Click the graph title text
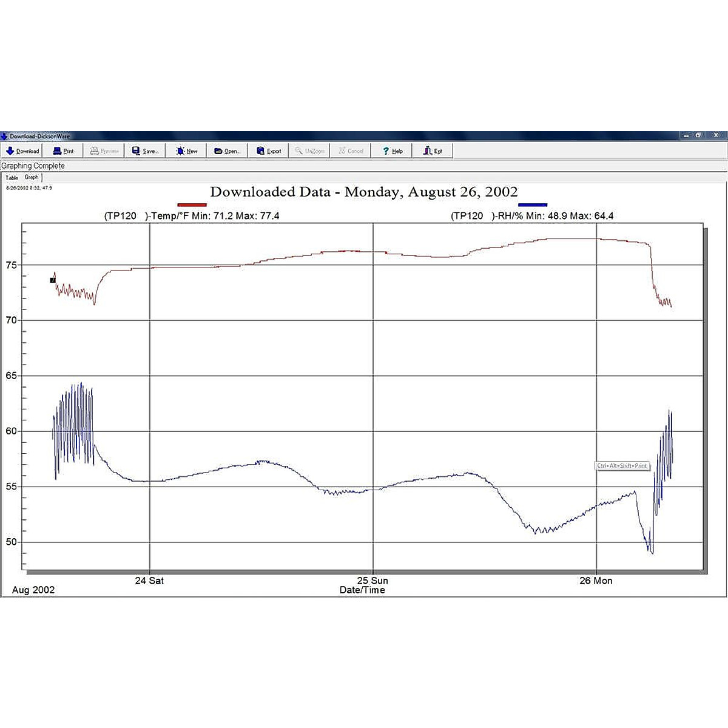This screenshot has width=728, height=728. 364,192
